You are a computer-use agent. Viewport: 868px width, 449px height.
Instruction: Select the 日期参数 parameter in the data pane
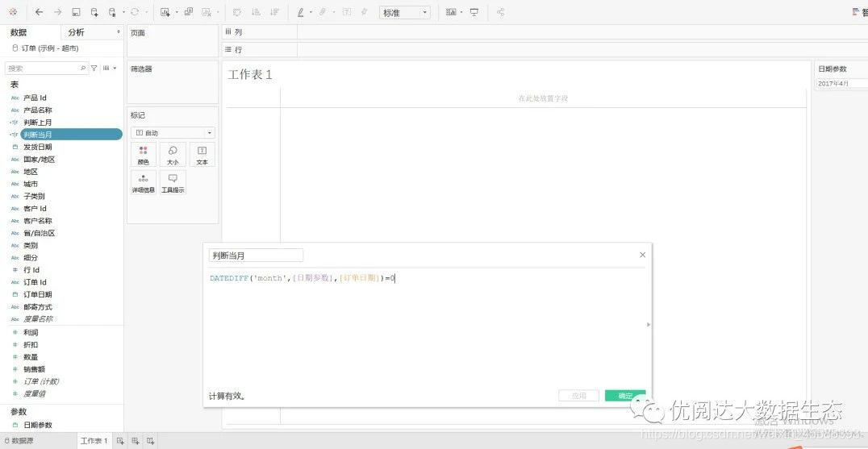[x=38, y=425]
